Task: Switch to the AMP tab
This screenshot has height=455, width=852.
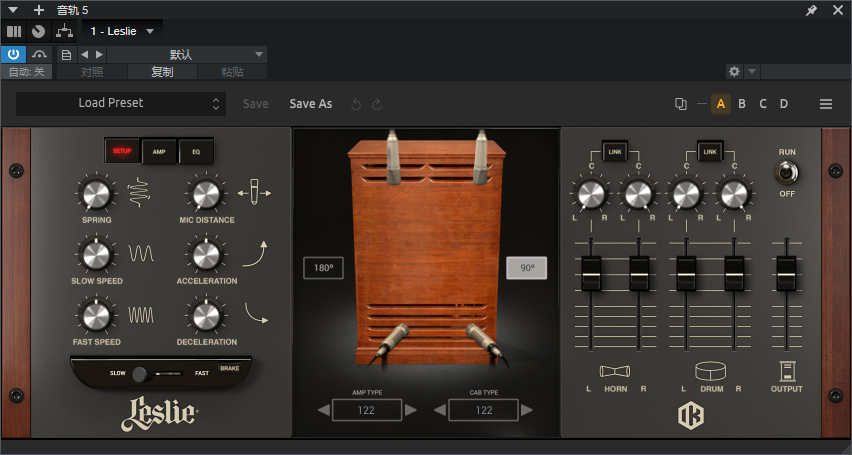Action: pyautogui.click(x=159, y=151)
